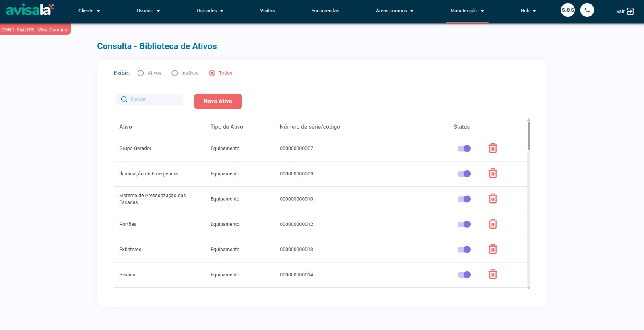
Task: Log out using the Sair link
Action: 625,11
